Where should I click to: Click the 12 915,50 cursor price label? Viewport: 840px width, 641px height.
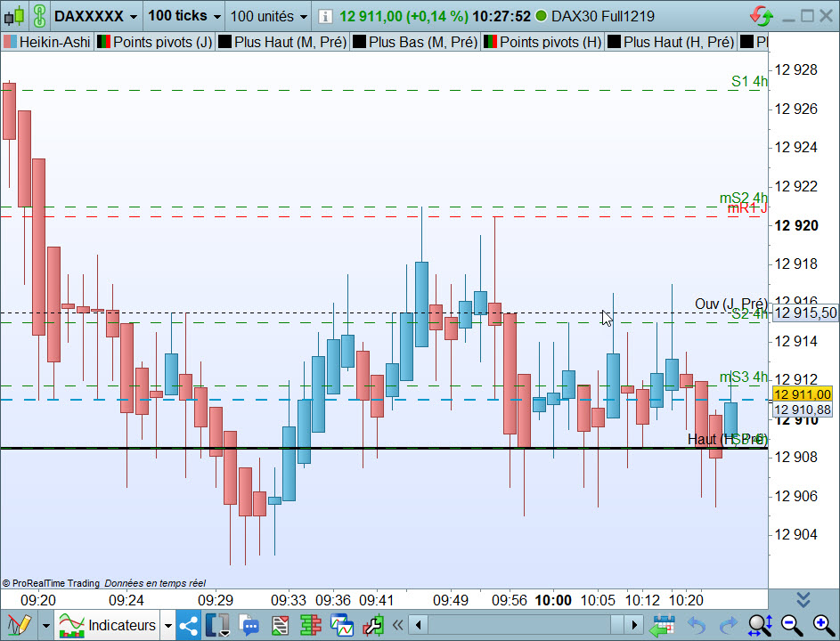[x=805, y=312]
